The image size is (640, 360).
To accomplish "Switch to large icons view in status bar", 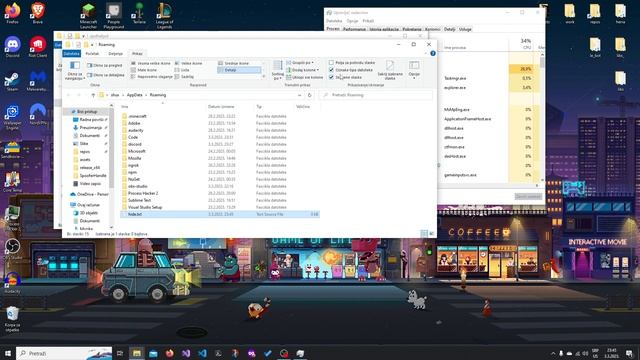I will [x=431, y=233].
